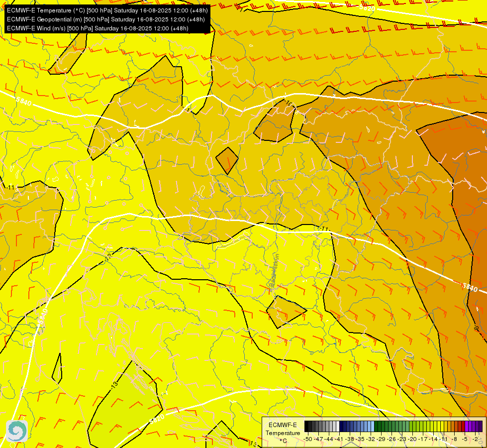Click the -13 isotherm contour label
487x448 pixels.
pyautogui.click(x=114, y=385)
